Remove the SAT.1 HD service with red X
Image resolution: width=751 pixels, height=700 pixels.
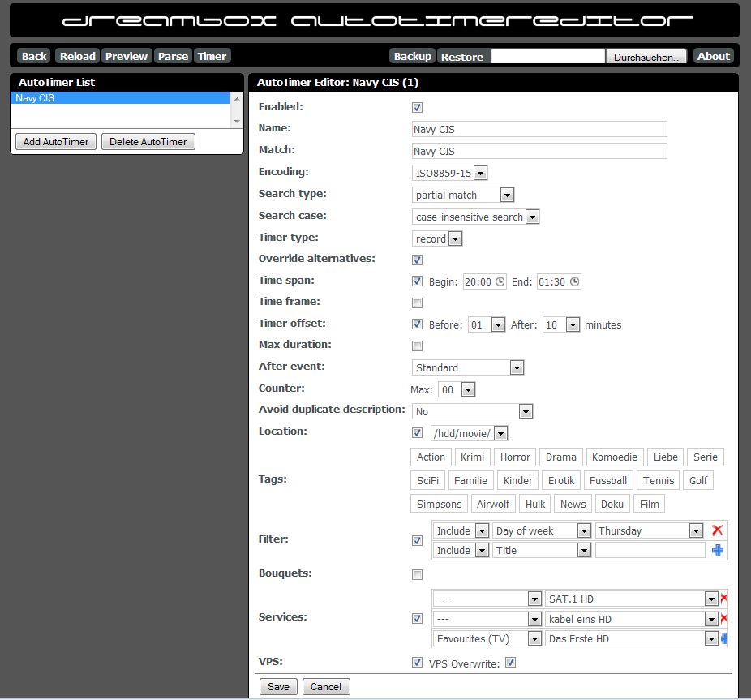click(723, 599)
